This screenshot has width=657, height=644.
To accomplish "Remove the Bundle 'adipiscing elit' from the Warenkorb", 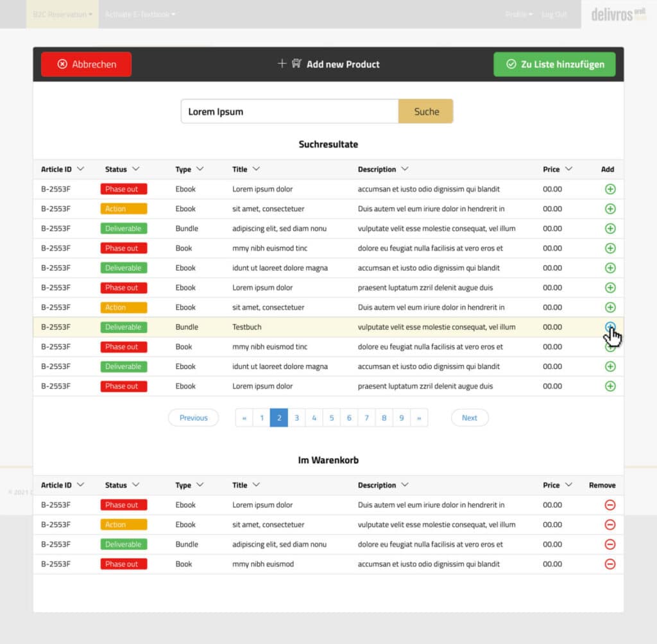I will [x=610, y=544].
